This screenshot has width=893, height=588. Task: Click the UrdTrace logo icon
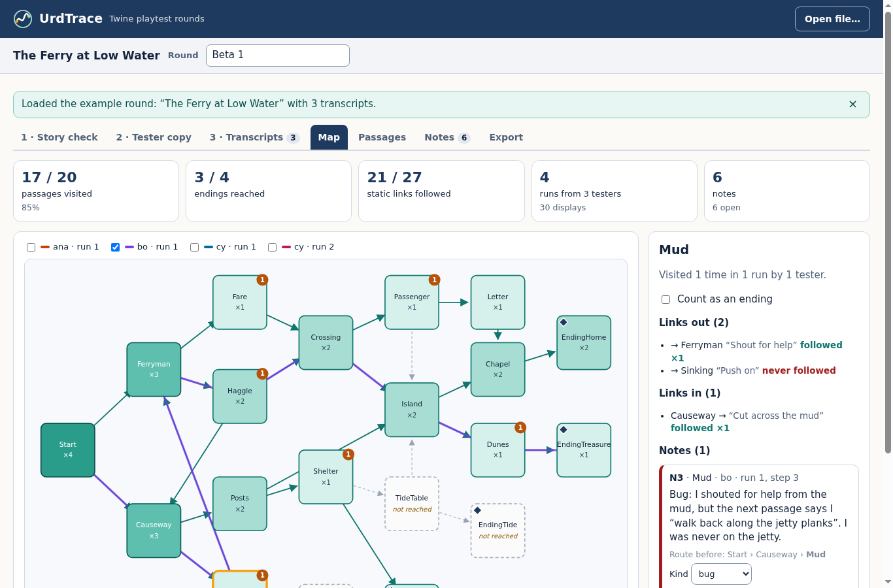tap(23, 19)
